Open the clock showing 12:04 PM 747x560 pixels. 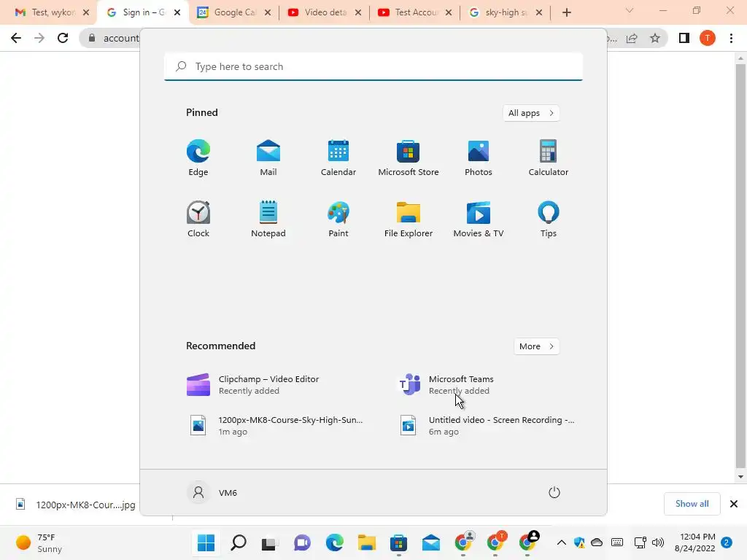click(694, 542)
